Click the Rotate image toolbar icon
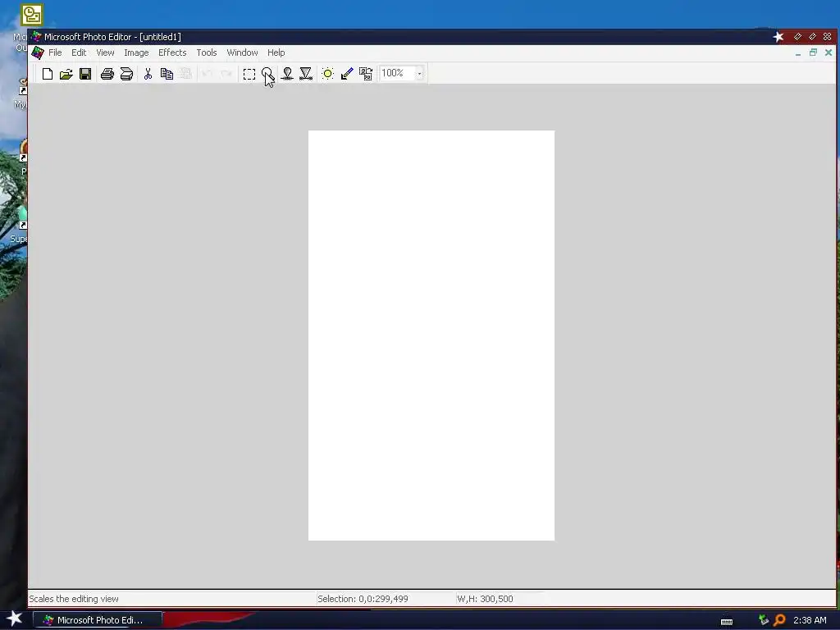Viewport: 840px width, 630px height. [x=366, y=74]
